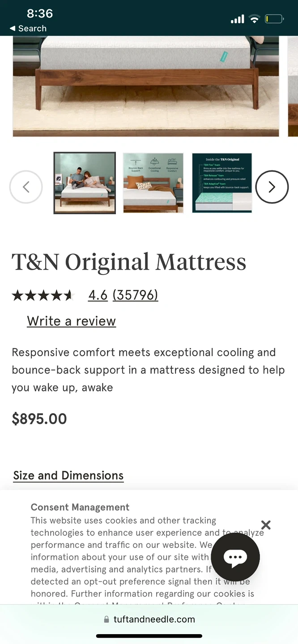Tap the T&N Original Mattress title
Viewport: 298px width, 644px height.
pos(129,262)
